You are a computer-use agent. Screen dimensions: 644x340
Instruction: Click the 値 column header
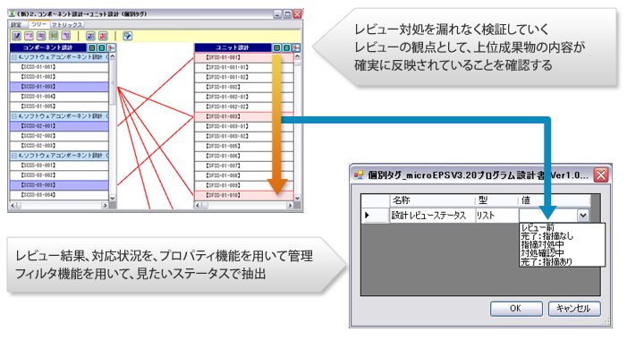tap(554, 200)
